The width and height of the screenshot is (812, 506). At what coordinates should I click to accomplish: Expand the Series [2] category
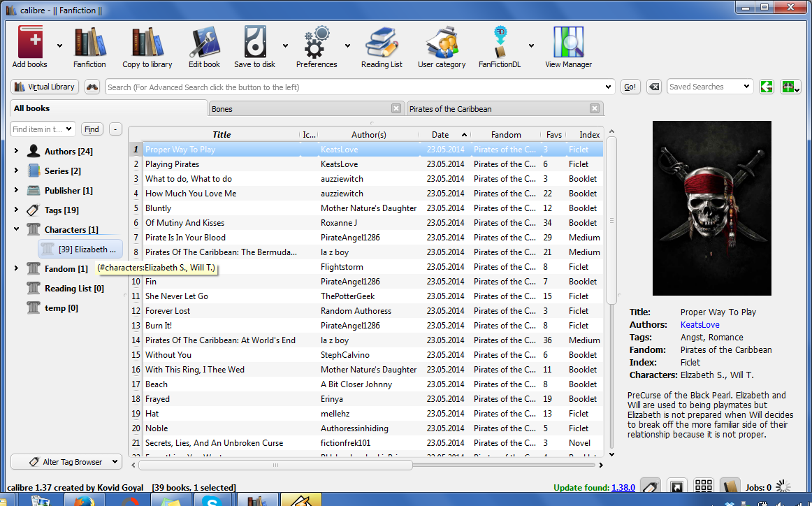pyautogui.click(x=16, y=171)
